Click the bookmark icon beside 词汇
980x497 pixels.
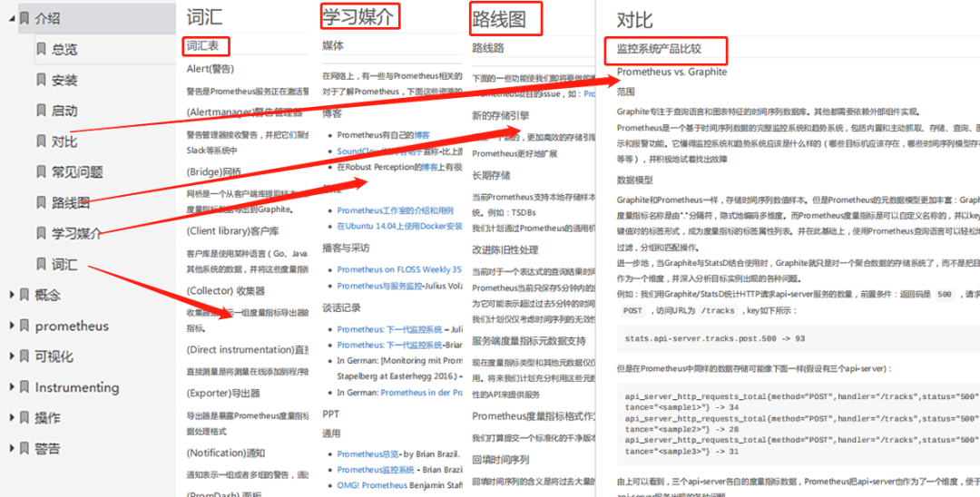tap(41, 265)
